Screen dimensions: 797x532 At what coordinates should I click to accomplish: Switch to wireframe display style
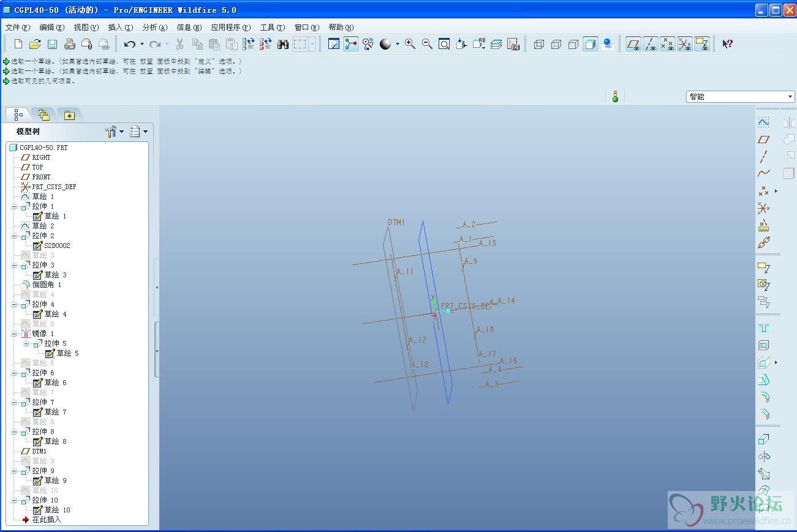click(539, 44)
